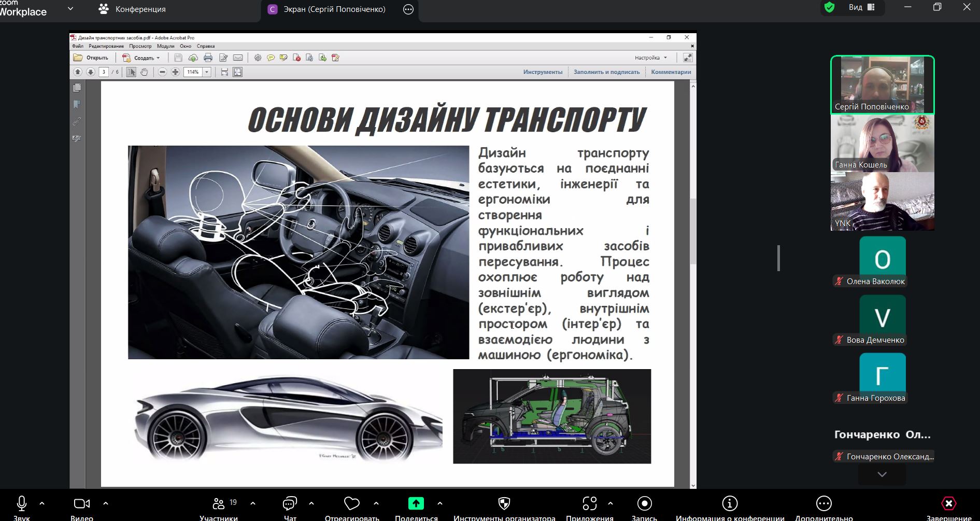The image size is (980, 521).
Task: Select the Hand pan tool
Action: [144, 72]
